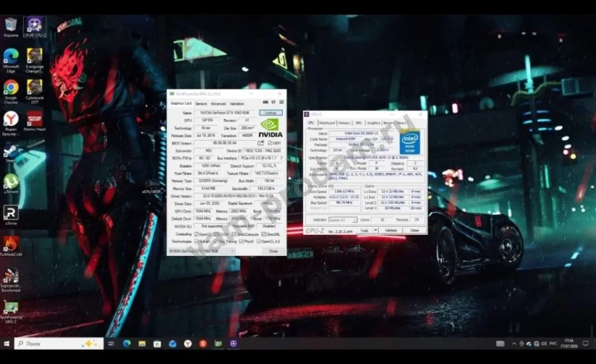Toggle the OpenCL checkbox in GPU-Z
This screenshot has height=364, width=596.
pyautogui.click(x=197, y=234)
